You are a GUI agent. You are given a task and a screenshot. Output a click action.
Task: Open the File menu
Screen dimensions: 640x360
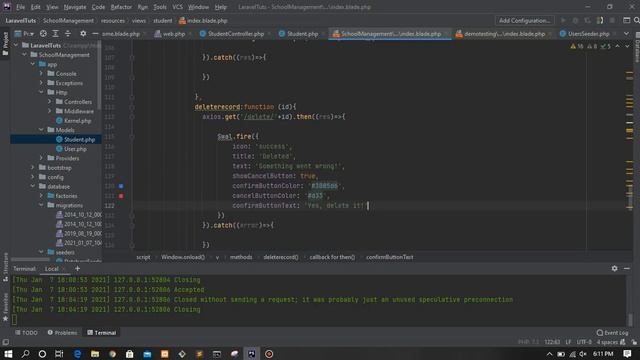click(20, 7)
